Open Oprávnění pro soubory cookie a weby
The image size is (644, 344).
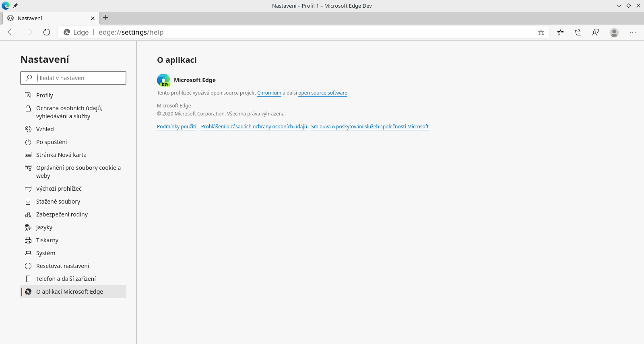click(73, 172)
